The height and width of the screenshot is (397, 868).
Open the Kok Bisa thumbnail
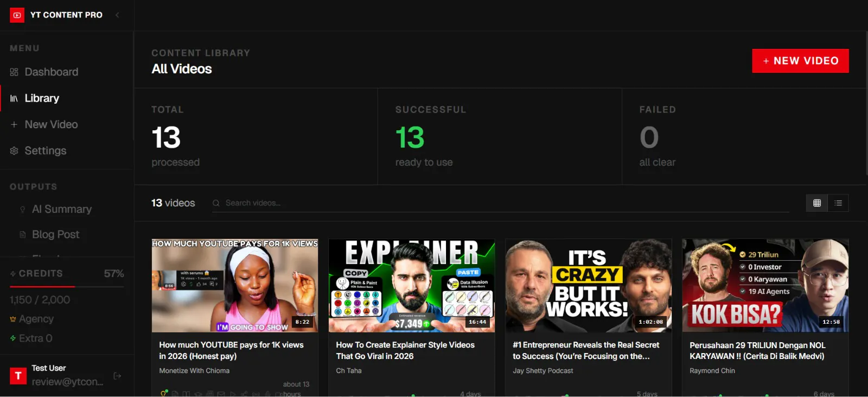[765, 286]
